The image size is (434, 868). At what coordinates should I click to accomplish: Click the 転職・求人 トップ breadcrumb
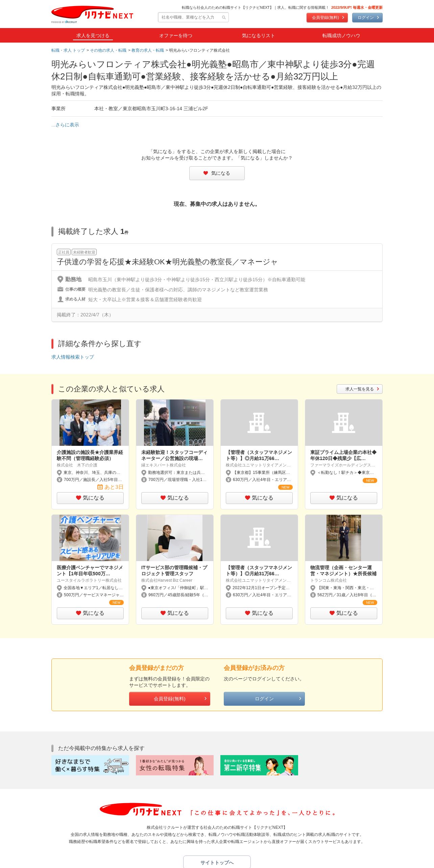(68, 50)
